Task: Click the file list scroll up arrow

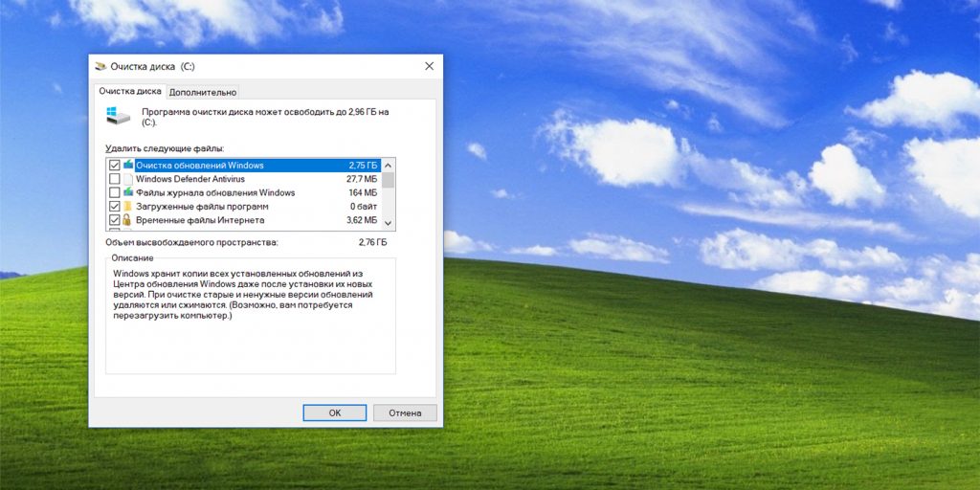Action: click(389, 166)
